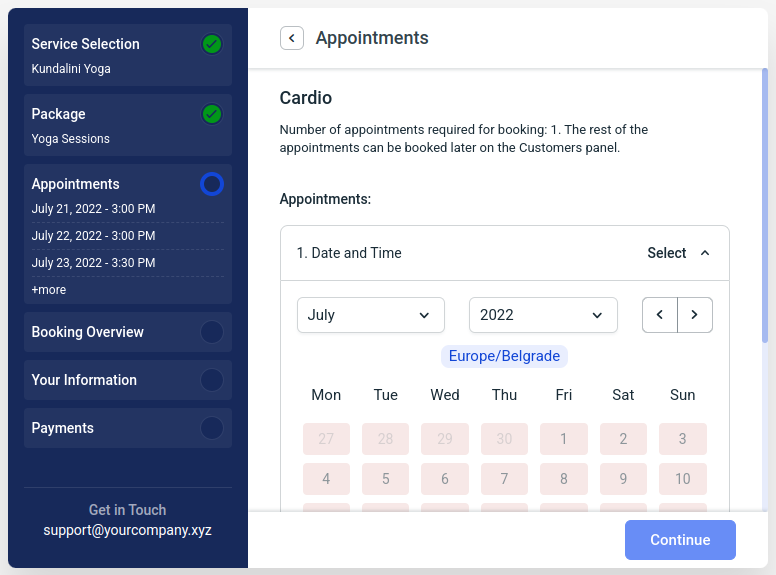The width and height of the screenshot is (776, 575).
Task: Select calendar day 1
Action: tap(564, 439)
